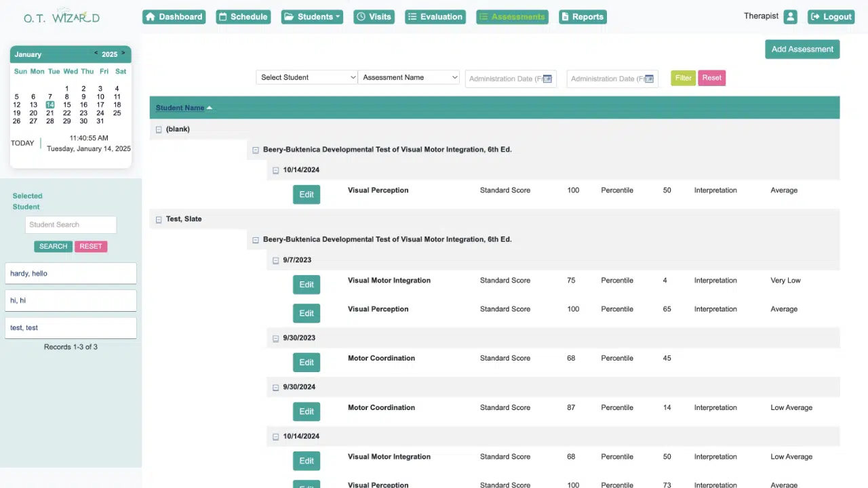
Task: Open calendar picker for first Administration Date
Action: pyautogui.click(x=547, y=79)
